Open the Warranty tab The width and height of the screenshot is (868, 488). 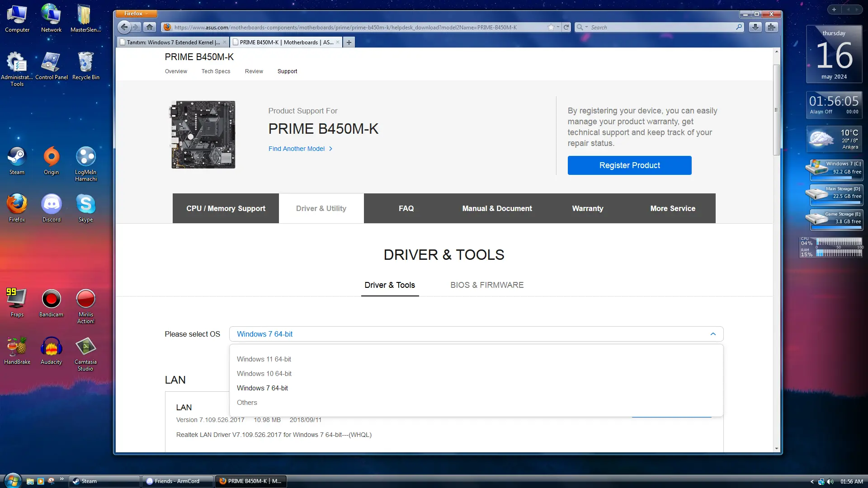587,208
